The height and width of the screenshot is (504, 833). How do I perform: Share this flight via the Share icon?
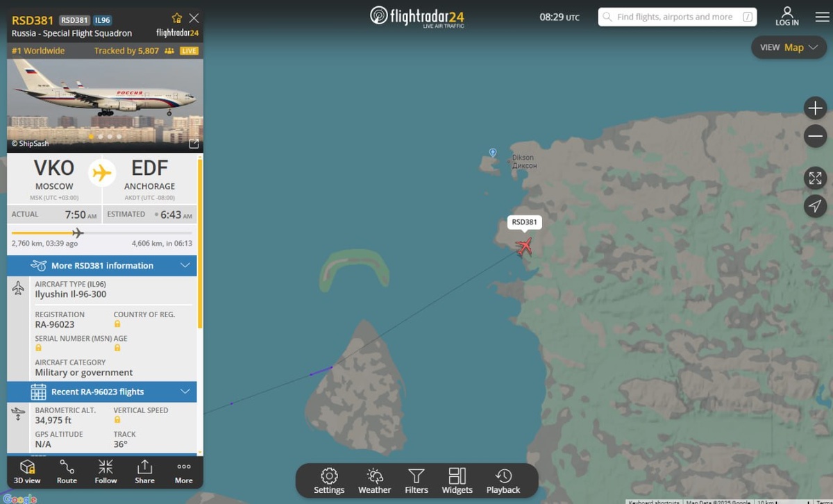(x=144, y=471)
